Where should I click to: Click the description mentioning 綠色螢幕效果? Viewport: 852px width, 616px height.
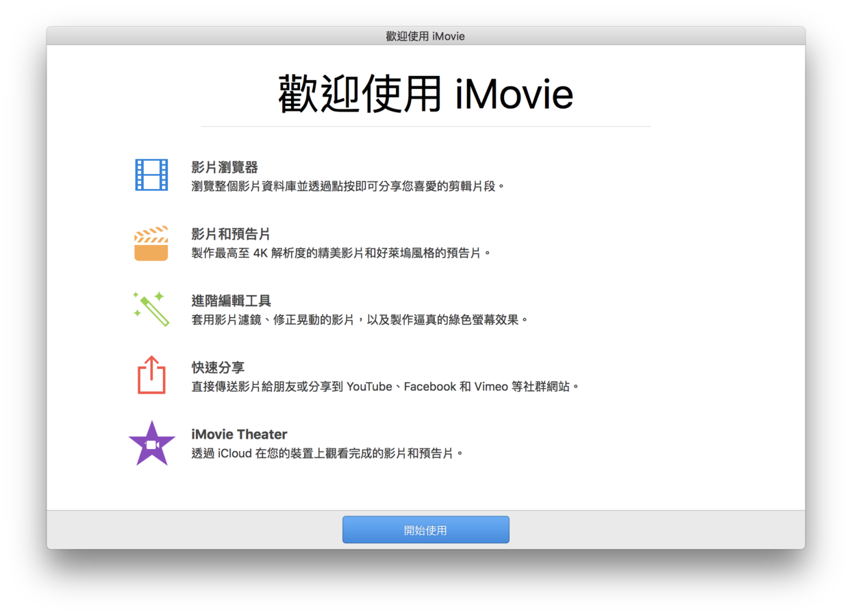click(x=360, y=320)
